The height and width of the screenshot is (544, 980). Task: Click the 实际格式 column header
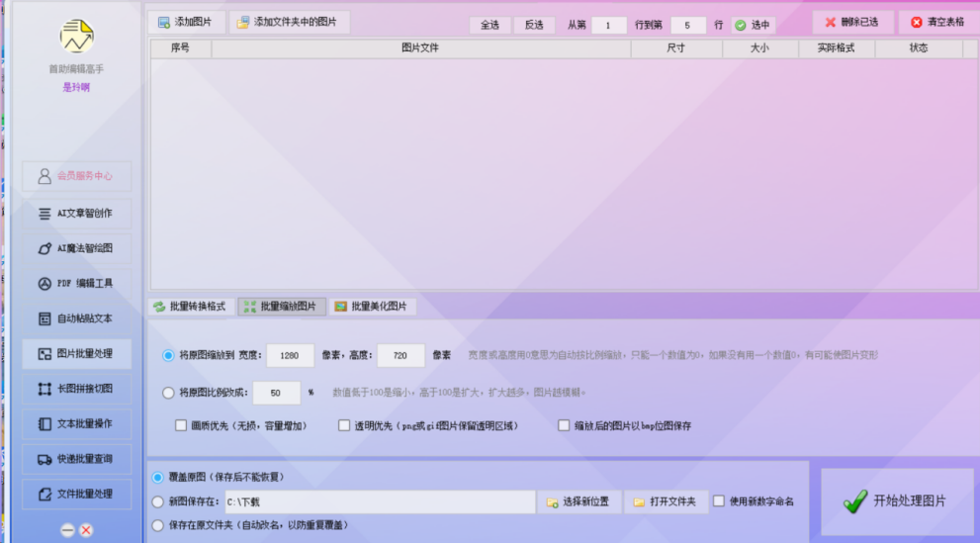click(837, 48)
